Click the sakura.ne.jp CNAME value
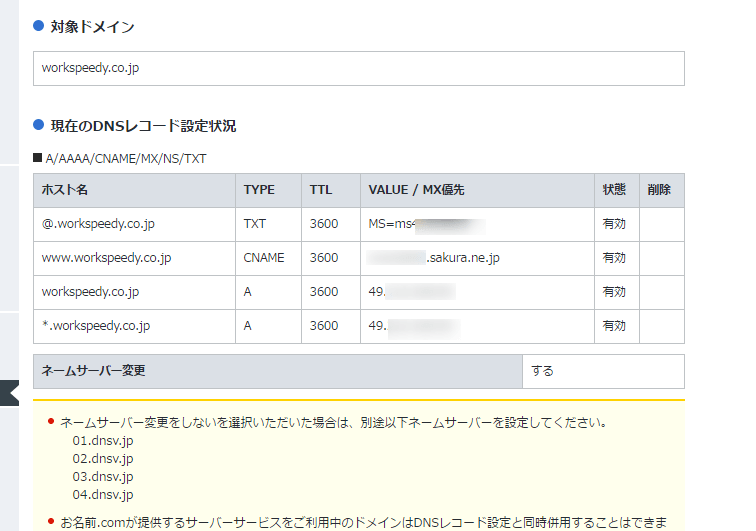The image size is (756, 531). pos(463,258)
